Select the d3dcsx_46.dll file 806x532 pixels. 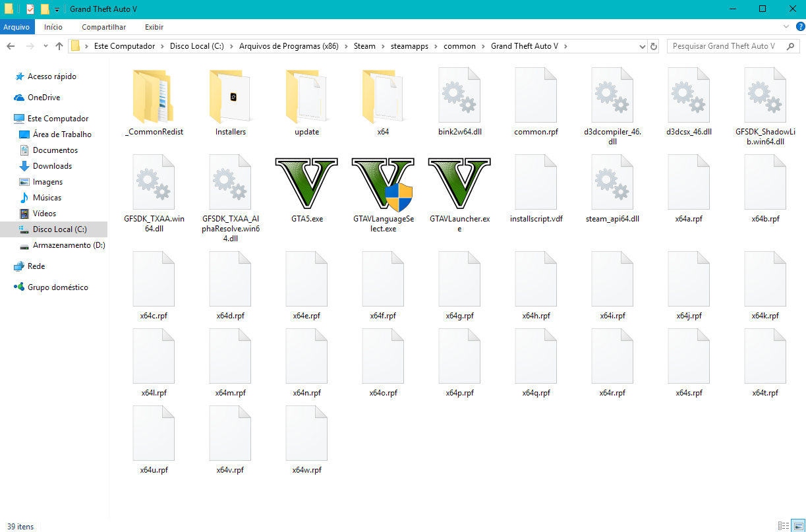click(689, 94)
